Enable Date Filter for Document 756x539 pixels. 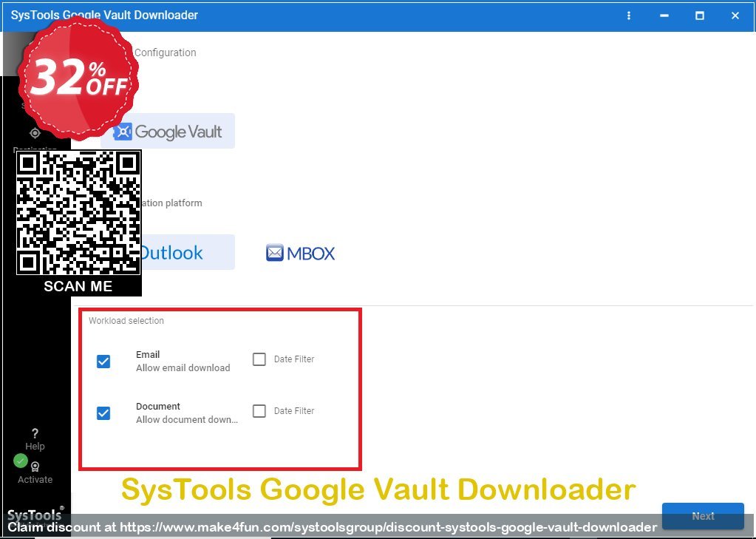[259, 410]
